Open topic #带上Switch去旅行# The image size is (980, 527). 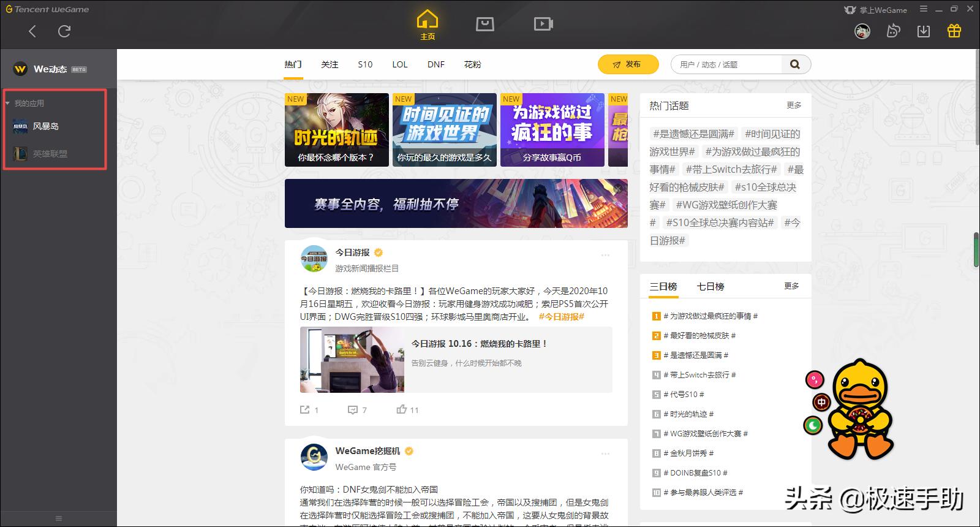click(731, 169)
